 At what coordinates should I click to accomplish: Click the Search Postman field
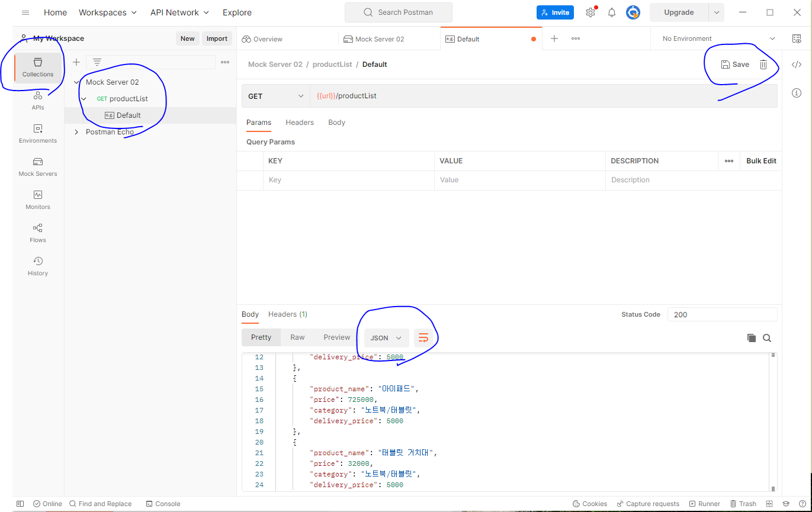[x=399, y=12]
